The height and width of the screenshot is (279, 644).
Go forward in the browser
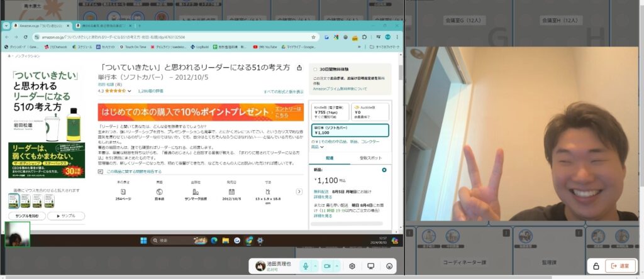click(16, 37)
